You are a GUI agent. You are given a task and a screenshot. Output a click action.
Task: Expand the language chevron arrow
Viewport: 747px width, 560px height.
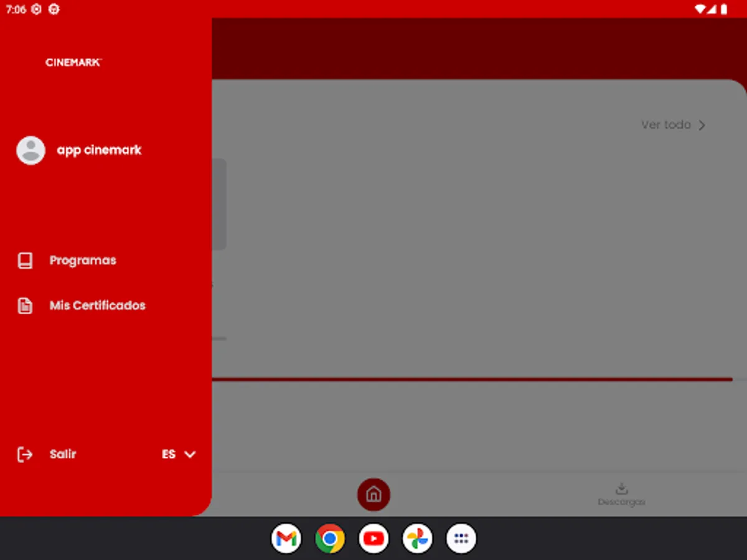click(x=190, y=454)
